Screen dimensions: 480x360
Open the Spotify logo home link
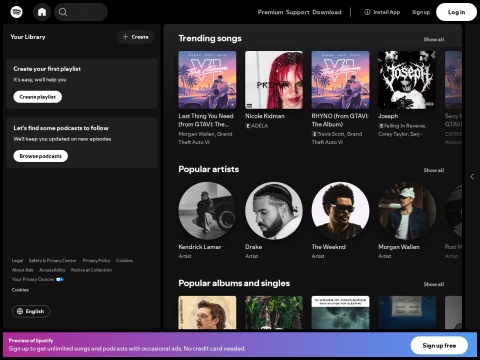click(16, 12)
